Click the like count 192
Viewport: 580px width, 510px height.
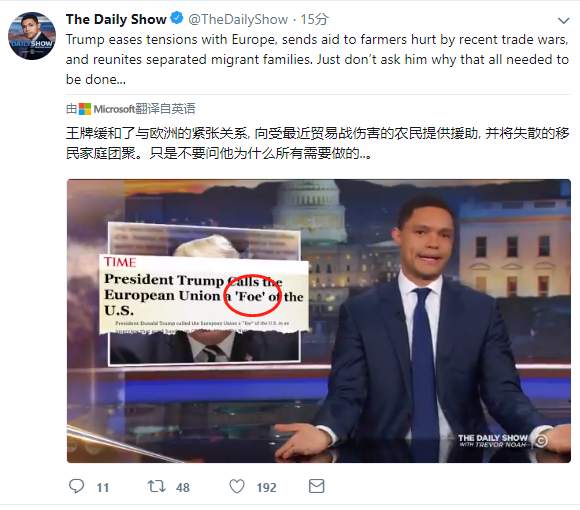point(266,487)
